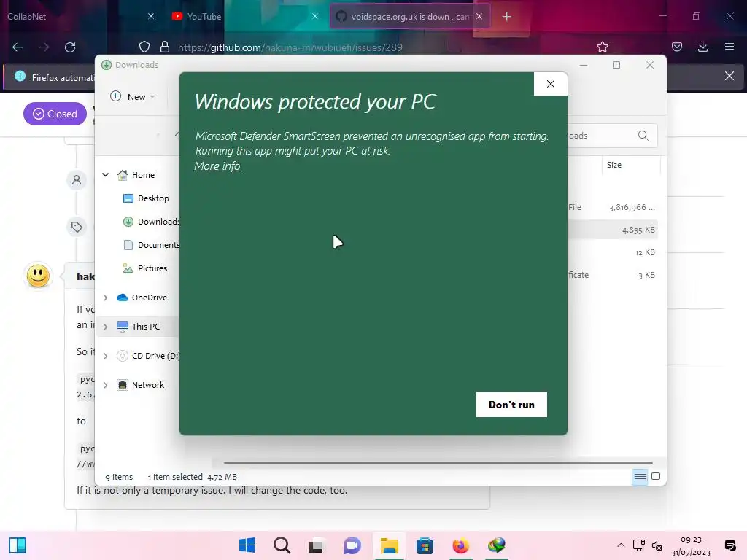Screen dimensions: 747x560
Task: Click the network display tray icon
Action: coord(638,545)
